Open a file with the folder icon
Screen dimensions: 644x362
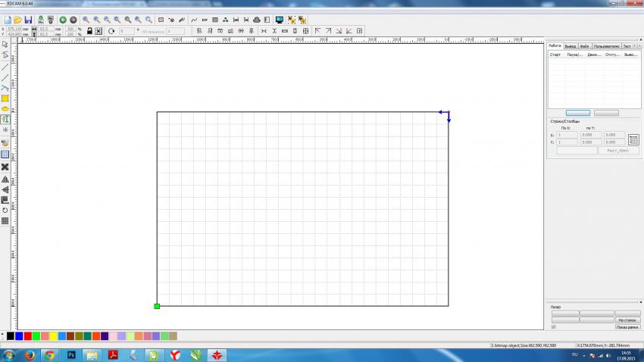tap(17, 19)
